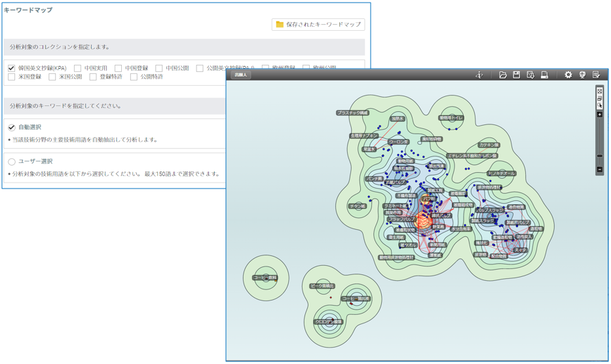Image resolution: width=611 pixels, height=364 pixels.
Task: Check the 米国登録 collection checkbox
Action: (12, 77)
